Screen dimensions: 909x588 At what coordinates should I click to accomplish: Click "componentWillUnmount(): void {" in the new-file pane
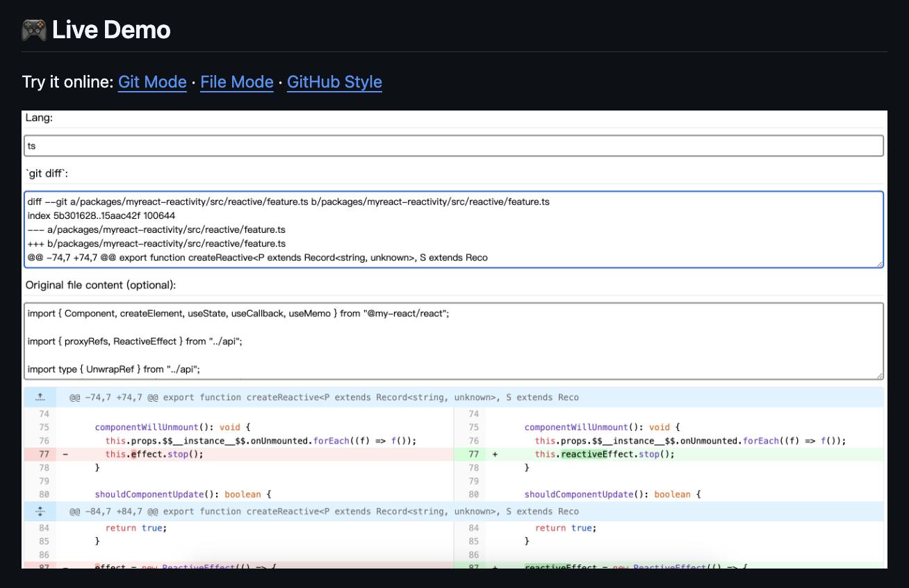pyautogui.click(x=602, y=427)
